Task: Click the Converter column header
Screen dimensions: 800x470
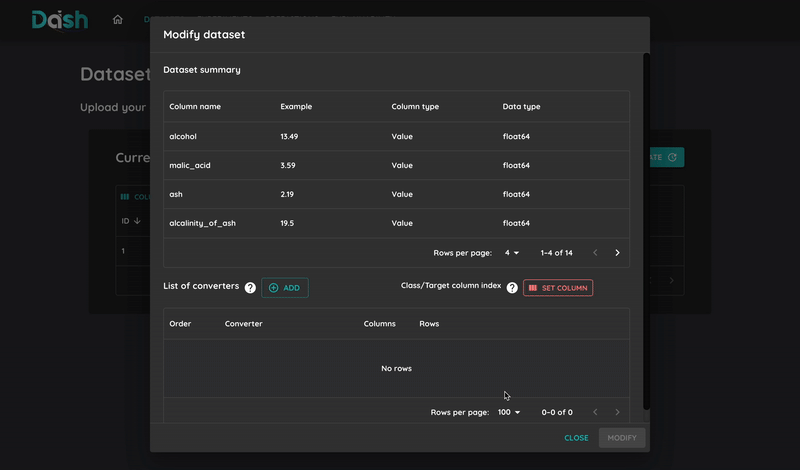Action: coord(243,324)
